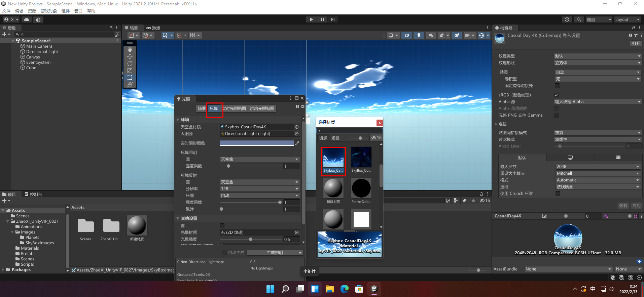Adjust the material picker thumbnail size slider
The image size is (644, 297).
[x=359, y=138]
